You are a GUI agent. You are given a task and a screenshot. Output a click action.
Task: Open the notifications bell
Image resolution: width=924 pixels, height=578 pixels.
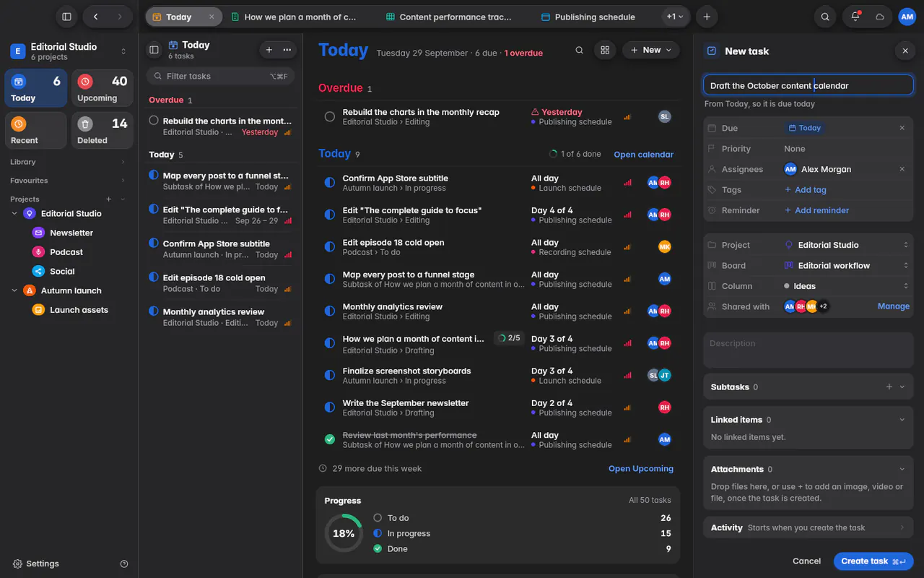[855, 17]
